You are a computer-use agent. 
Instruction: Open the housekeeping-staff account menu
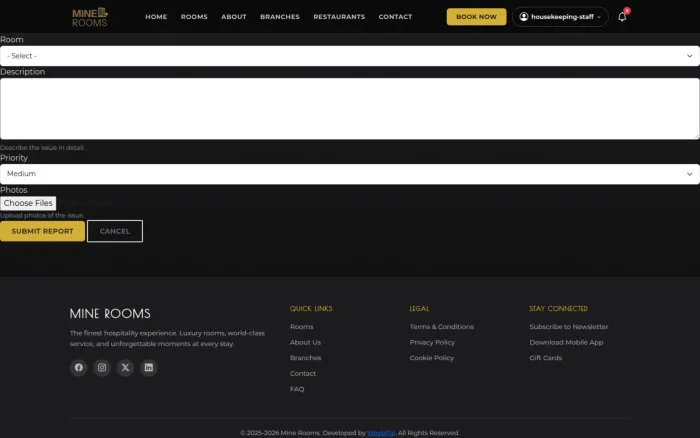coord(560,17)
